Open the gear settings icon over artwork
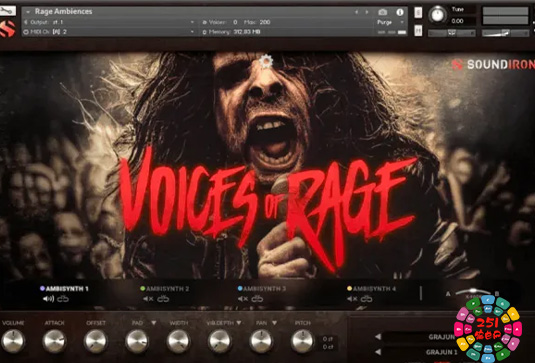535x363 pixels. tap(266, 61)
